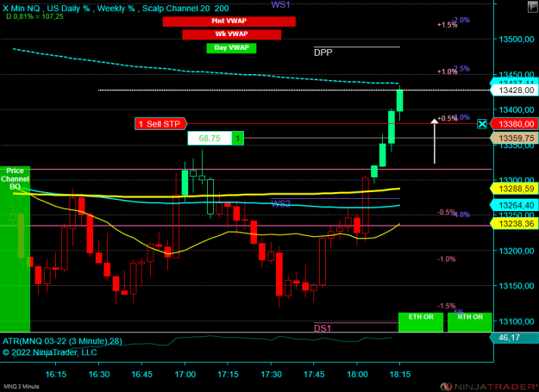This screenshot has height=392, width=539.
Task: Click the +1.5% daily percent label
Action: pyautogui.click(x=447, y=25)
